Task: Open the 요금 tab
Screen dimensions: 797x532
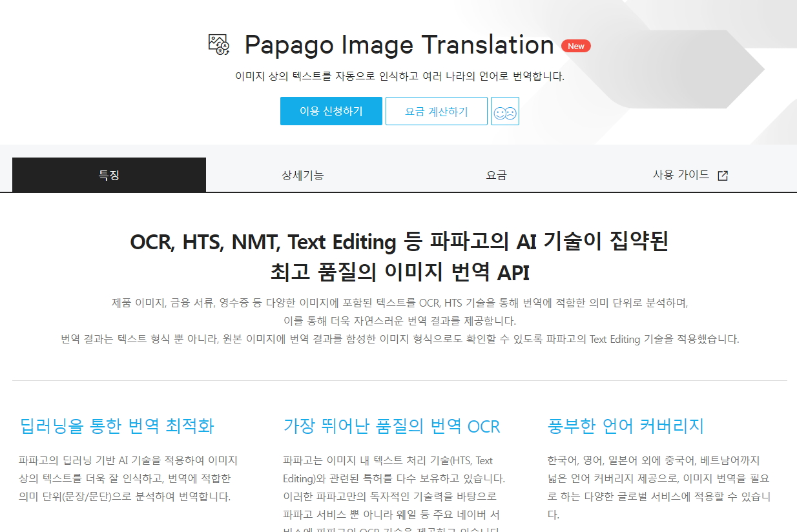Action: [497, 175]
